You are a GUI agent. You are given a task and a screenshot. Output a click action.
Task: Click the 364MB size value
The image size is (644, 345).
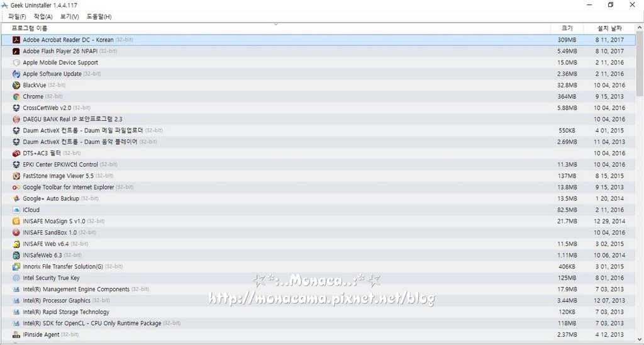click(x=567, y=96)
